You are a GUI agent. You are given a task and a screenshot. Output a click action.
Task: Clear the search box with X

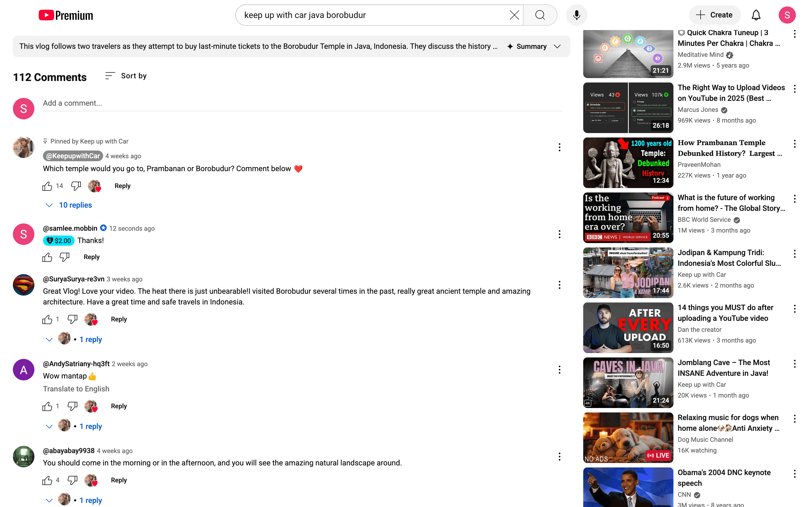pyautogui.click(x=514, y=15)
